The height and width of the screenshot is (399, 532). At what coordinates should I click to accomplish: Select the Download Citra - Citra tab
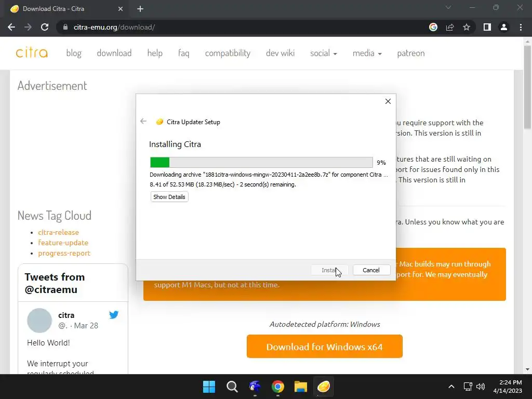click(x=66, y=9)
